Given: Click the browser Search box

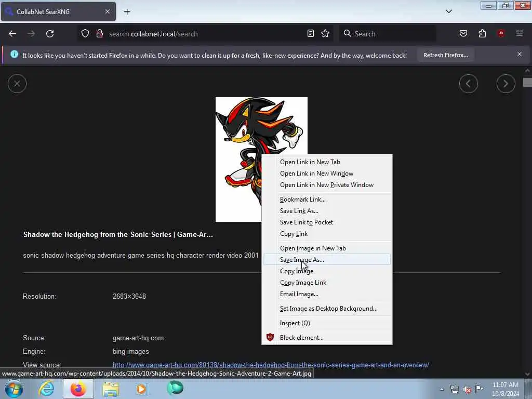Looking at the screenshot, I should [387, 34].
